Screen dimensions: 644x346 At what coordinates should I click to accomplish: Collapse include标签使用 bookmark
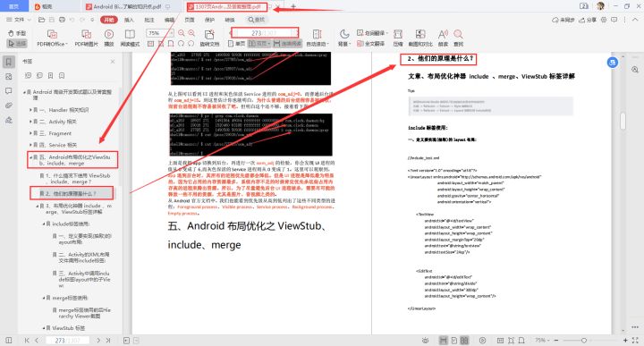point(44,224)
